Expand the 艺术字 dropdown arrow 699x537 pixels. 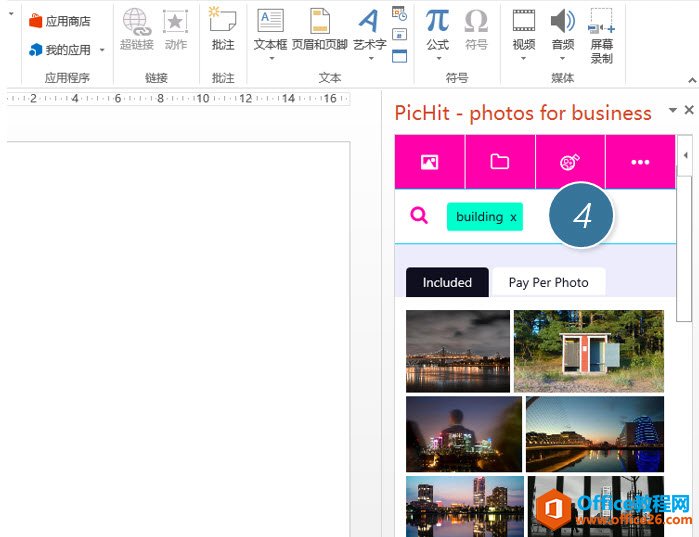click(370, 58)
